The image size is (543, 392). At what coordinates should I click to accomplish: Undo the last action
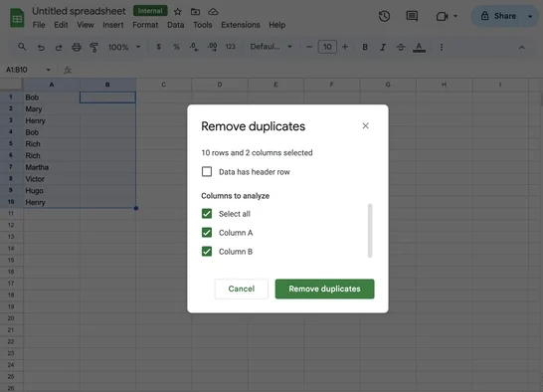coord(41,47)
